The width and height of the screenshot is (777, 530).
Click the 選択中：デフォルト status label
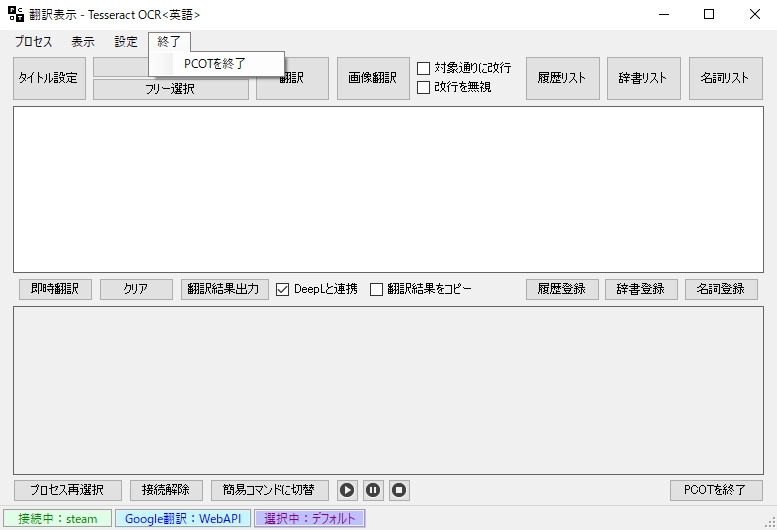(310, 519)
